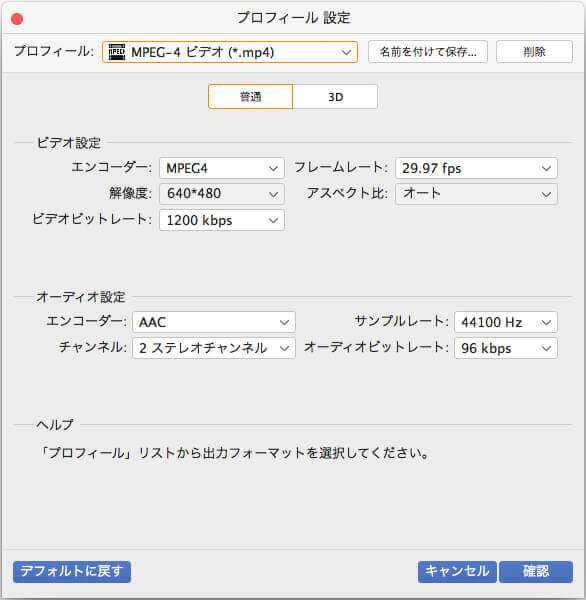This screenshot has height=600, width=586.
Task: Click the ビデオ設定 section heading
Action: [69, 143]
